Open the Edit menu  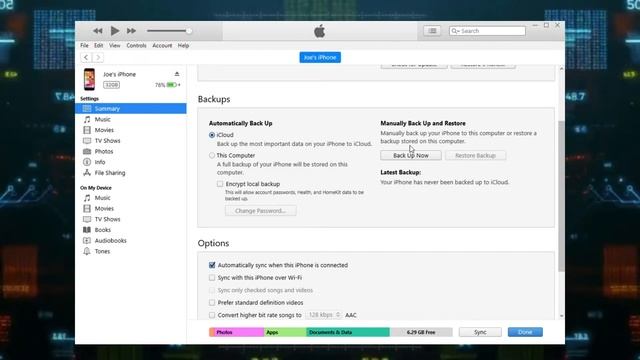tap(98, 45)
